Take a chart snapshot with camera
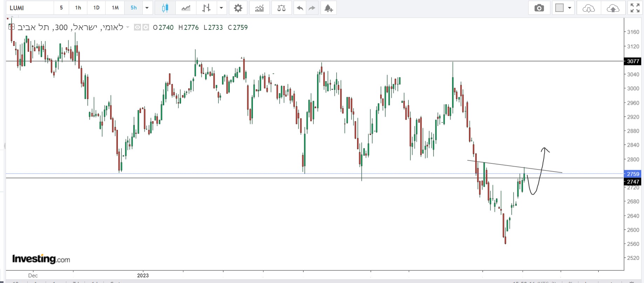Screen dimensions: 644x283 539,8
